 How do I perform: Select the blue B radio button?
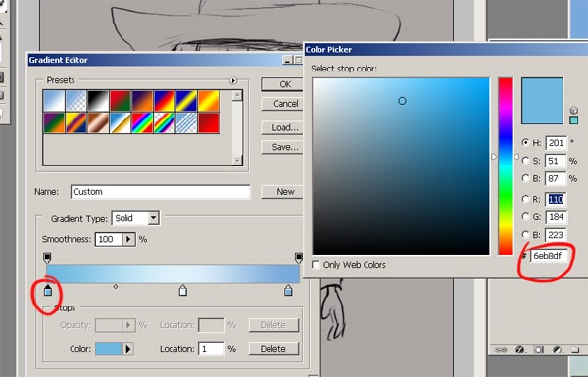[x=525, y=235]
